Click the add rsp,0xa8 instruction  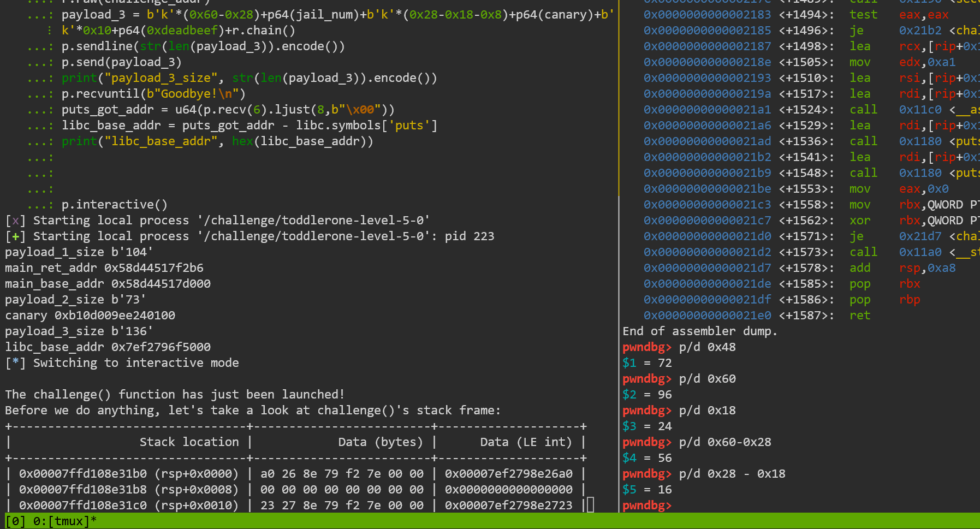(800, 268)
